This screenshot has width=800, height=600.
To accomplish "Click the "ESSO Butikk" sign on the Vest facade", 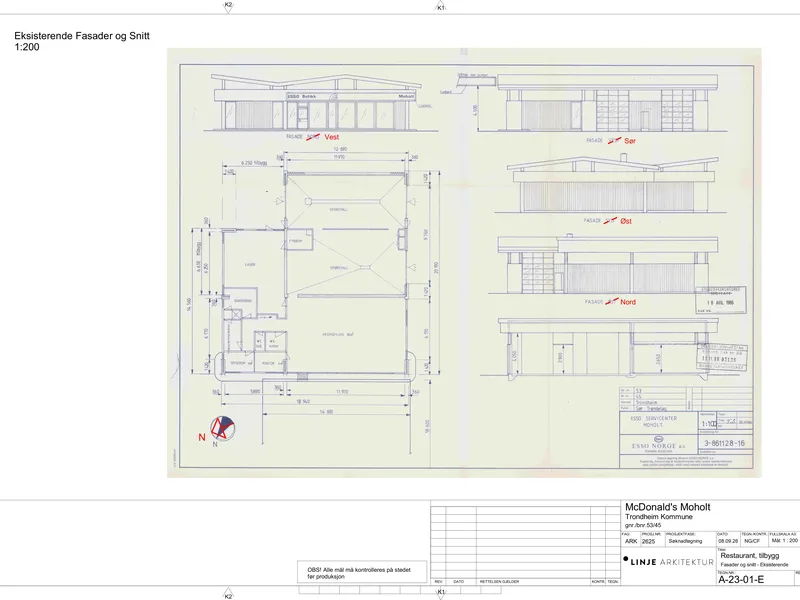I will [x=302, y=96].
